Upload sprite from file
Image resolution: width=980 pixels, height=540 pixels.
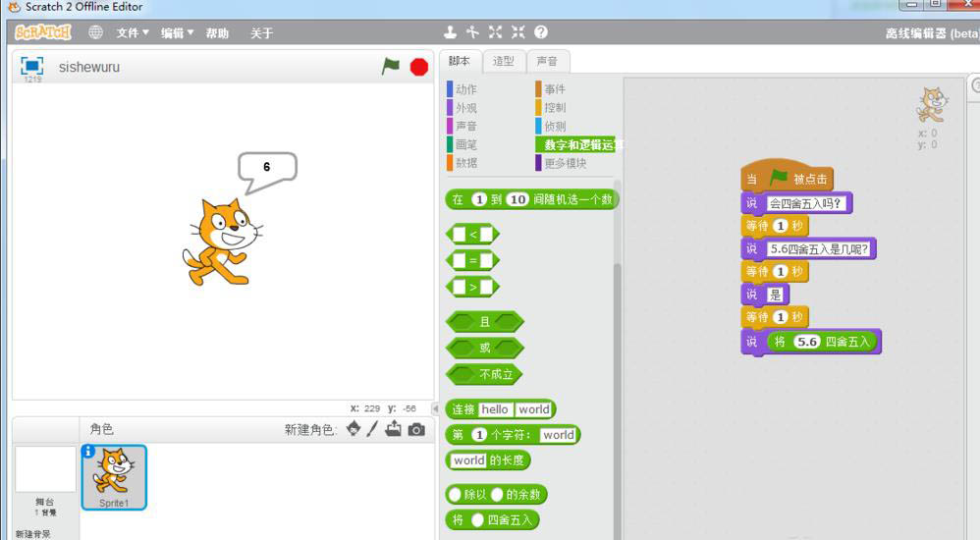393,429
